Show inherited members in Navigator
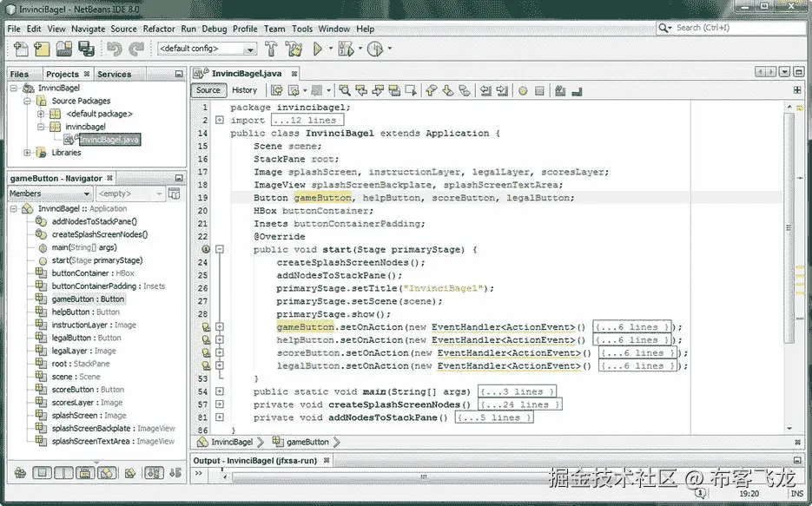 click(x=21, y=472)
